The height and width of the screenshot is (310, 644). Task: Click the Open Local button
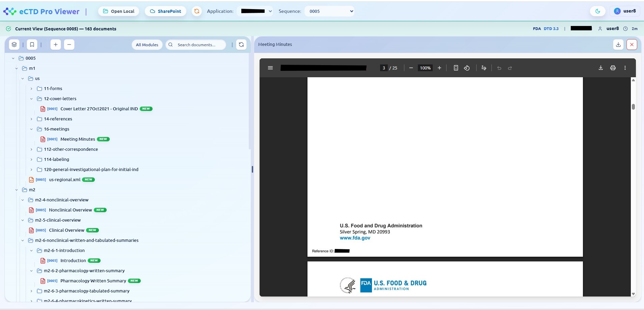tap(118, 11)
